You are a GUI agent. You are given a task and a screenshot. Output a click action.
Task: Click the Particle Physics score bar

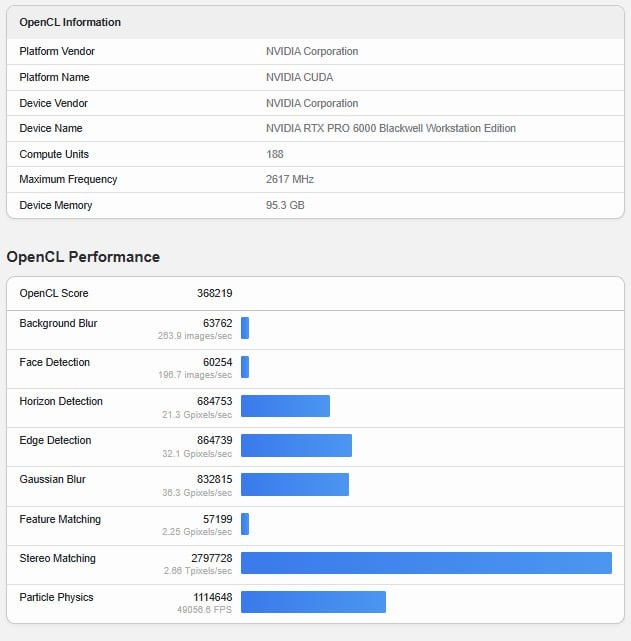313,602
